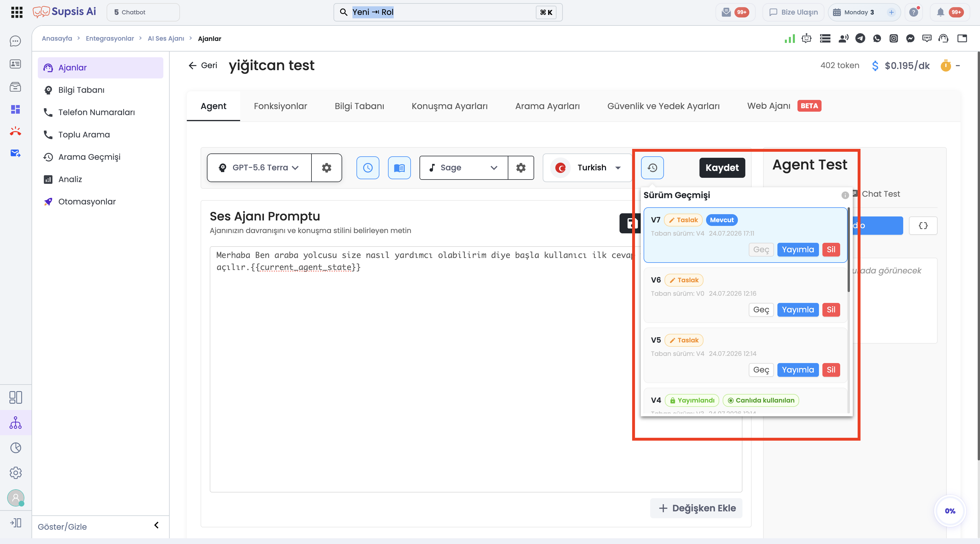Delete version V6 with Sil
The width and height of the screenshot is (980, 544).
click(831, 310)
